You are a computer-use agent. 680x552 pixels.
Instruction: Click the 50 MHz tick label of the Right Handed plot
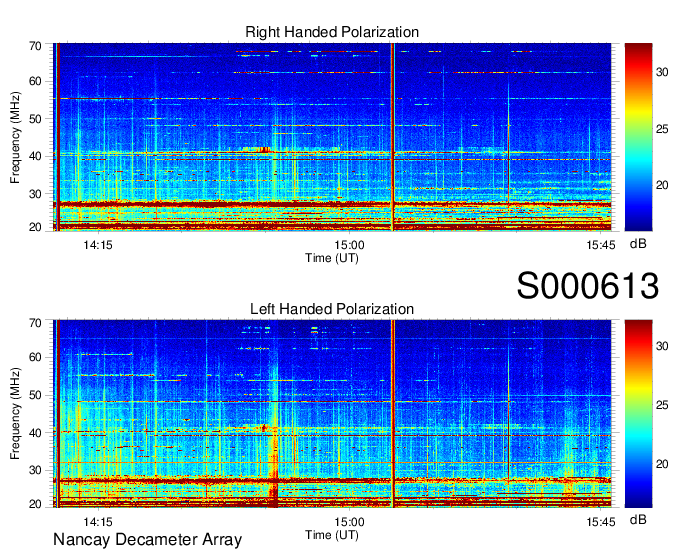pos(35,119)
